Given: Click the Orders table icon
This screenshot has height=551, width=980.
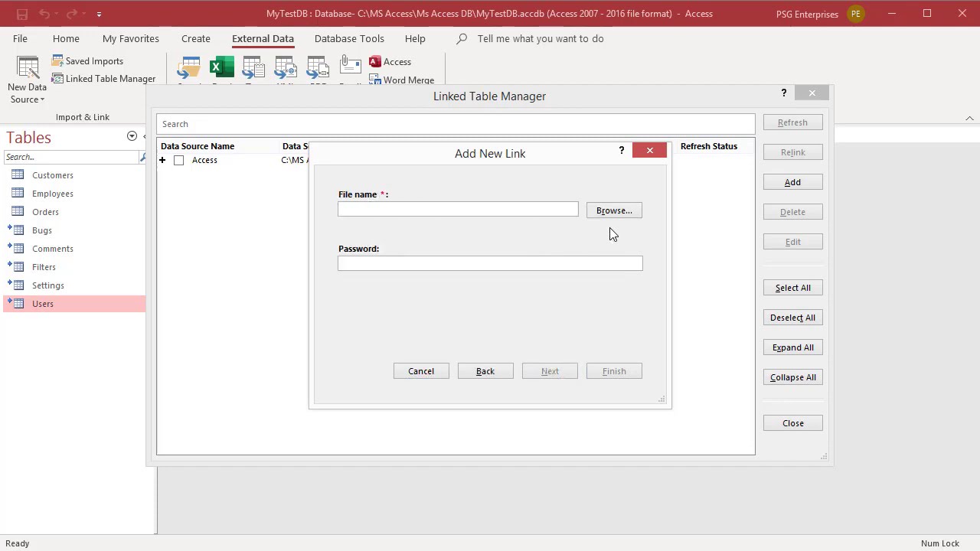Looking at the screenshot, I should pyautogui.click(x=18, y=212).
